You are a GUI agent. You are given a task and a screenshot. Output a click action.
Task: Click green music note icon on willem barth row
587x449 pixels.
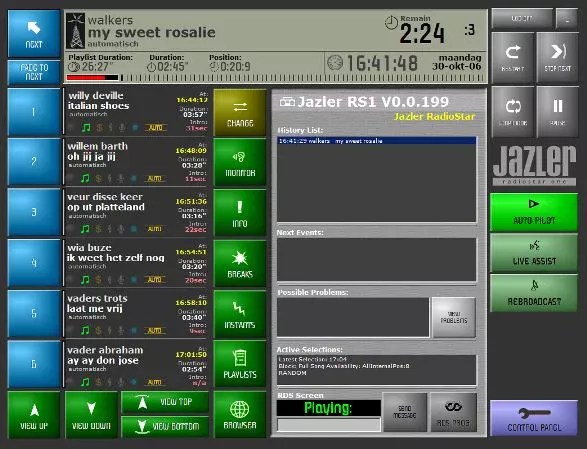(x=86, y=178)
